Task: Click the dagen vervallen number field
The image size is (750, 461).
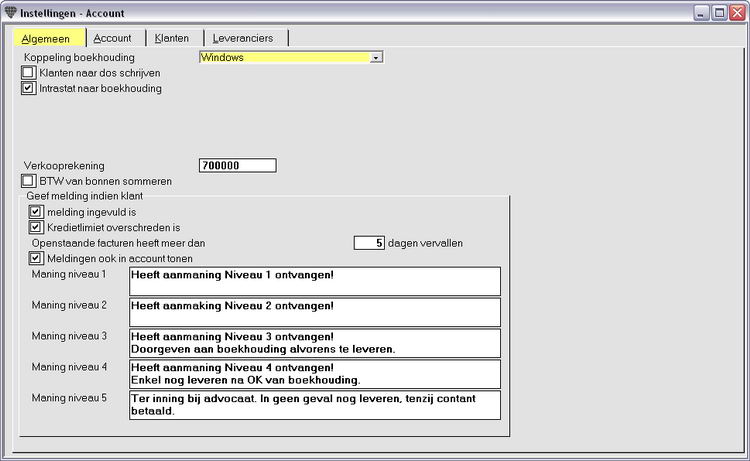Action: 369,243
